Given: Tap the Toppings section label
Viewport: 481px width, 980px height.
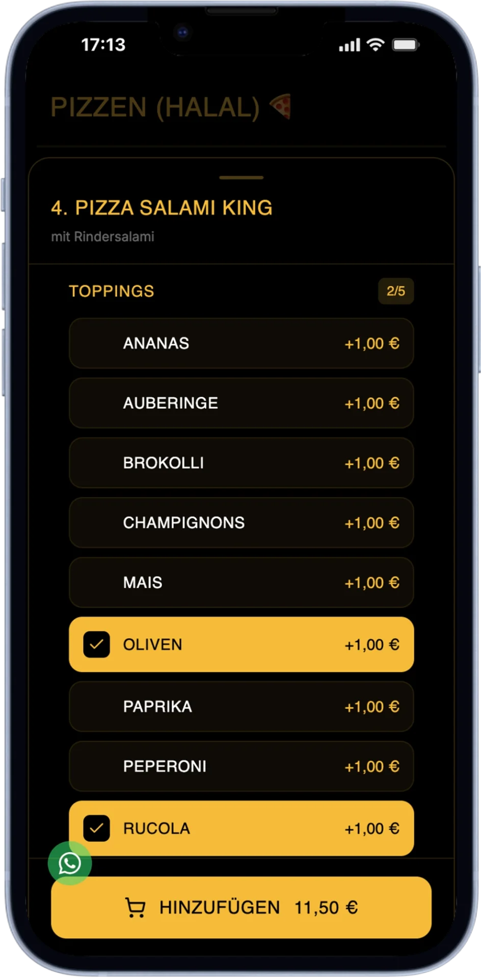Looking at the screenshot, I should coord(111,291).
